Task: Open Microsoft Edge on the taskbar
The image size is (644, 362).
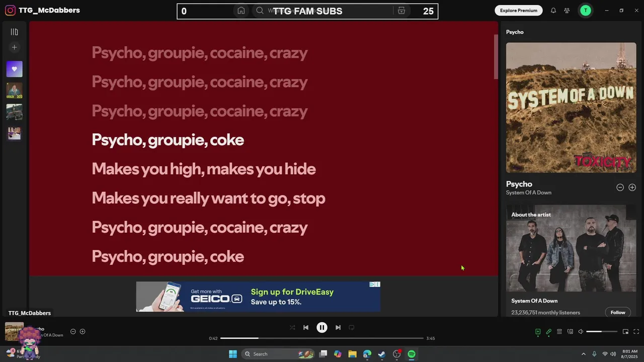Action: [x=367, y=354]
